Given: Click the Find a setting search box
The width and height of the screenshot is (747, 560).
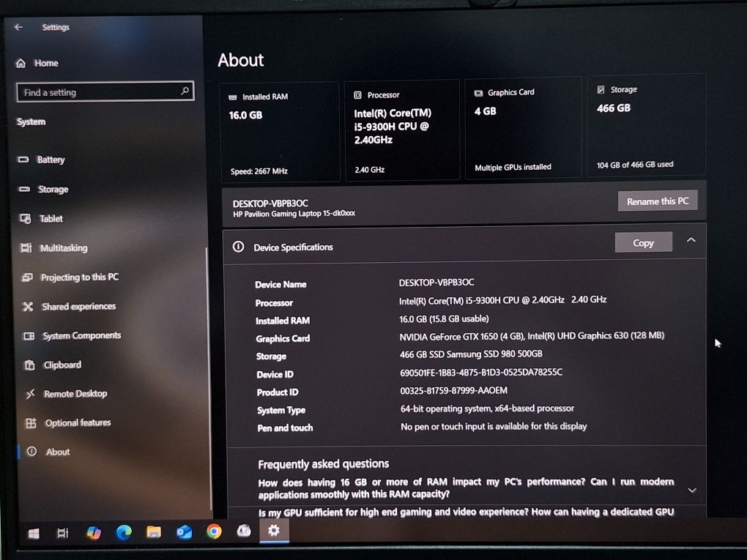Looking at the screenshot, I should [x=105, y=92].
